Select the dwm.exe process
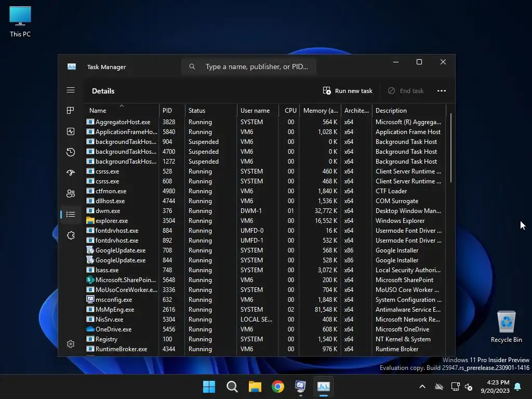The width and height of the screenshot is (532, 399). coord(265,211)
